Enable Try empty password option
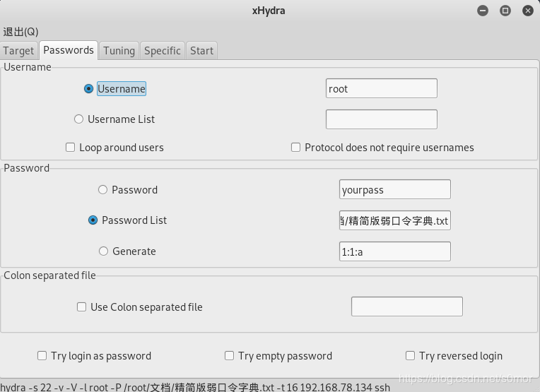Image resolution: width=540 pixels, height=392 pixels. pos(230,355)
